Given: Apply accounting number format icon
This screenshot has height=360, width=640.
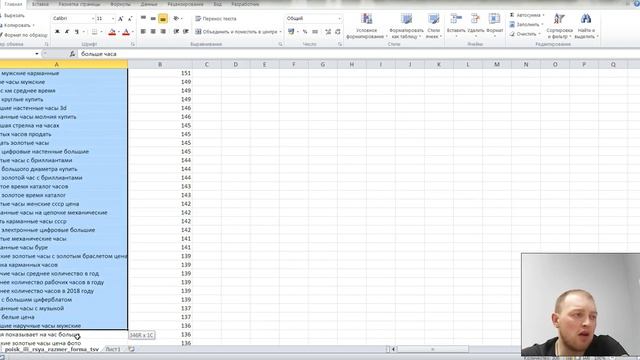Looking at the screenshot, I should [x=291, y=31].
